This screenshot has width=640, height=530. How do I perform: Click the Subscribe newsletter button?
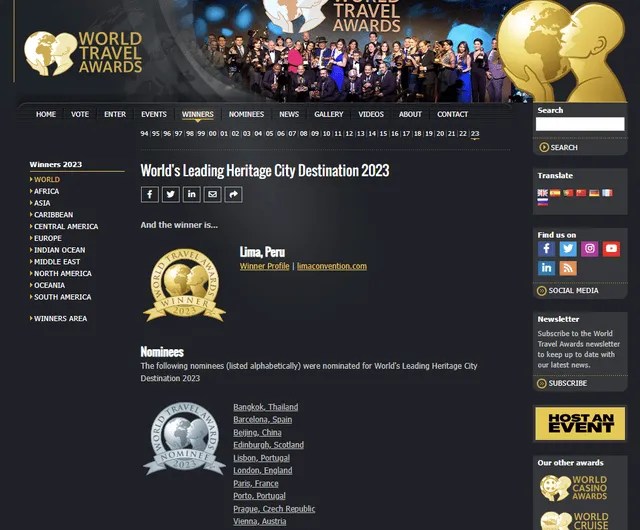567,383
